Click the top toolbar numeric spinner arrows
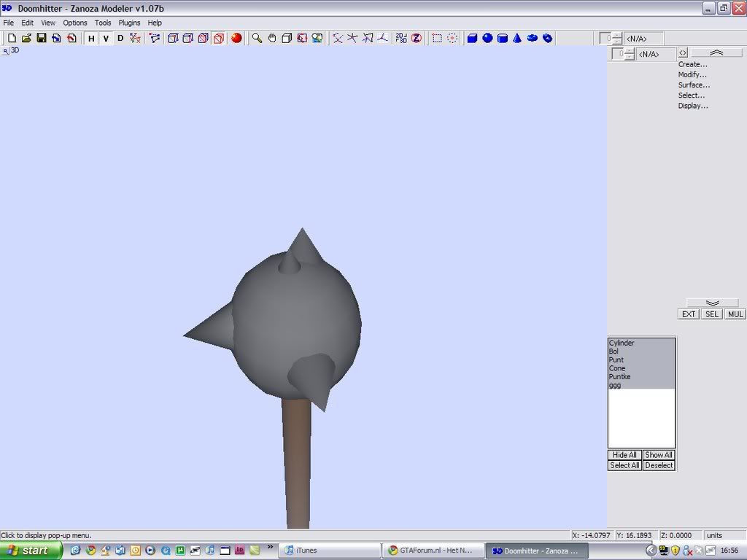 617,39
